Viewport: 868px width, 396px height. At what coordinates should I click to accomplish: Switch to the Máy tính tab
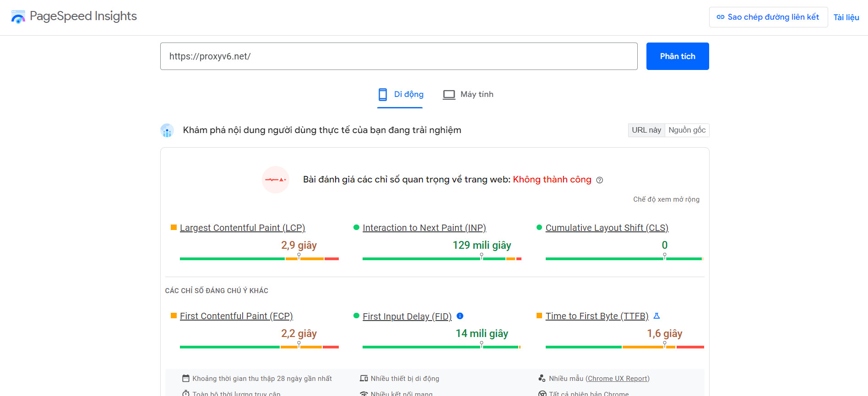(x=468, y=94)
